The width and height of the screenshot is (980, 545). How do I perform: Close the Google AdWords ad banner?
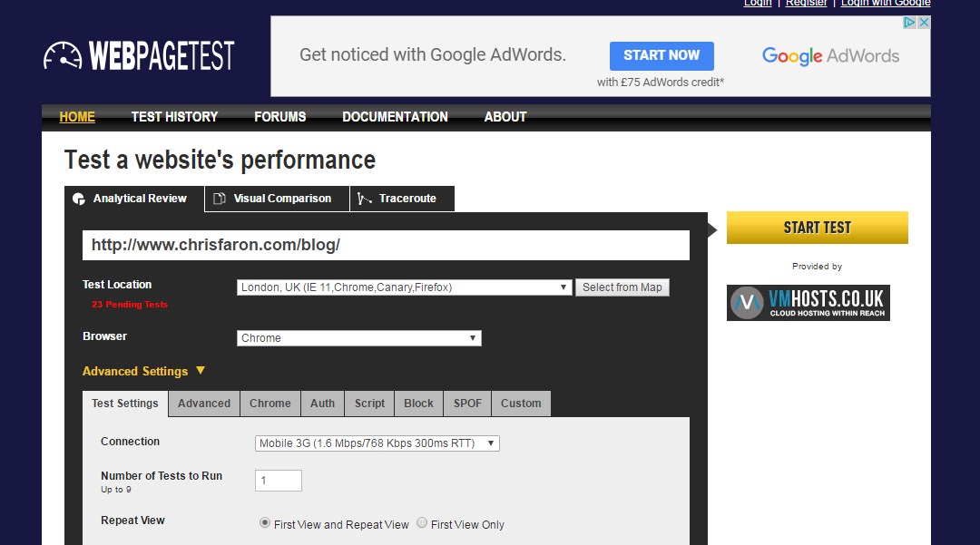(924, 23)
